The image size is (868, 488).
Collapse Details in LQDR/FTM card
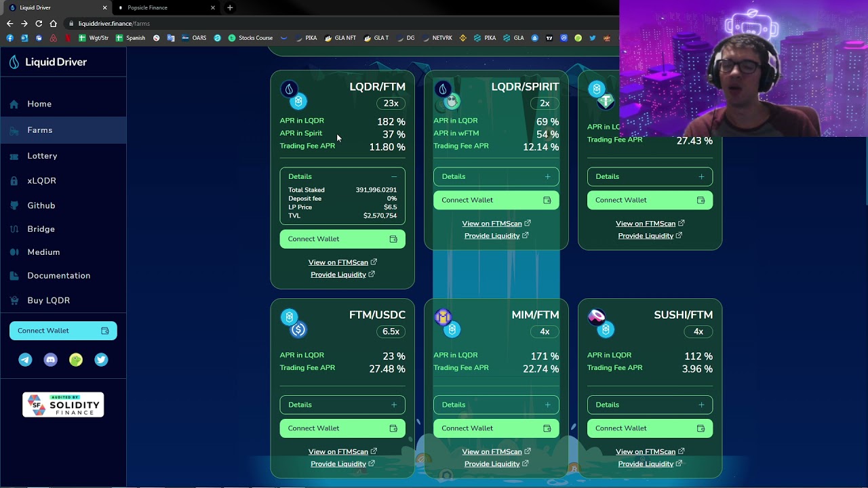342,176
